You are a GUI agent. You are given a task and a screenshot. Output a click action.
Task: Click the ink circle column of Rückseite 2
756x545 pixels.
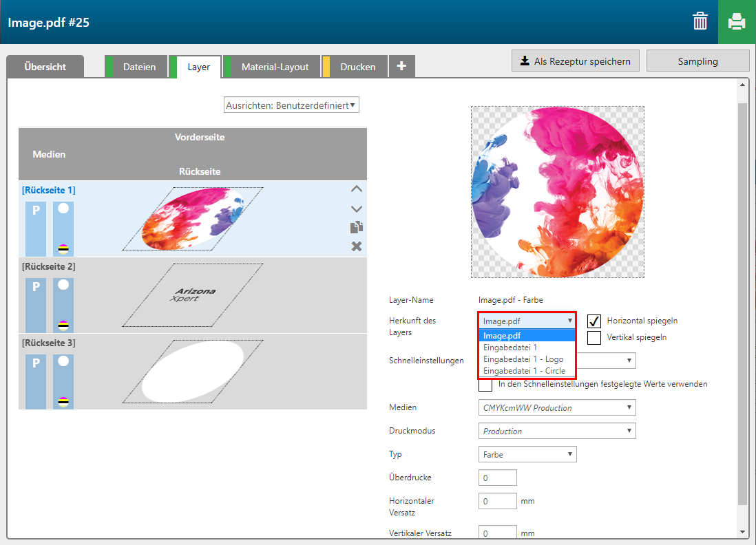click(x=63, y=306)
